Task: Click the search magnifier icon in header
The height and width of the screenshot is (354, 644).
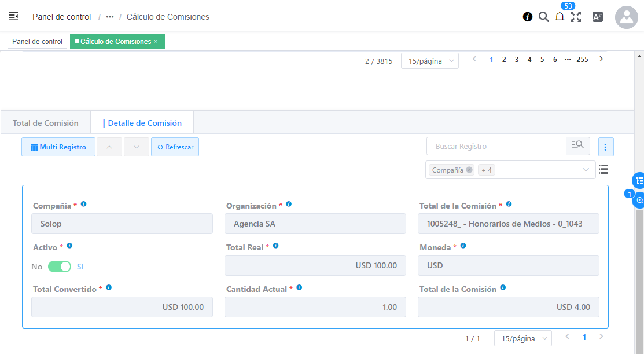Action: pyautogui.click(x=543, y=17)
